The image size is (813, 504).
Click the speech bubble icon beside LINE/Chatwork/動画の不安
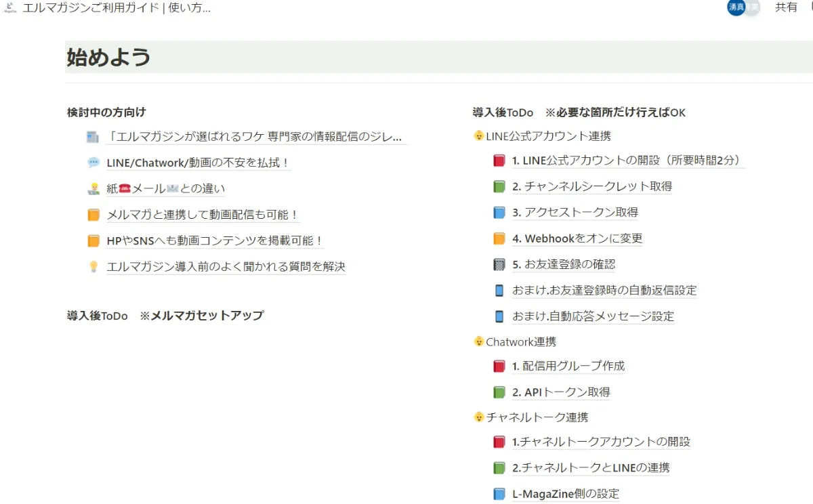pos(93,163)
